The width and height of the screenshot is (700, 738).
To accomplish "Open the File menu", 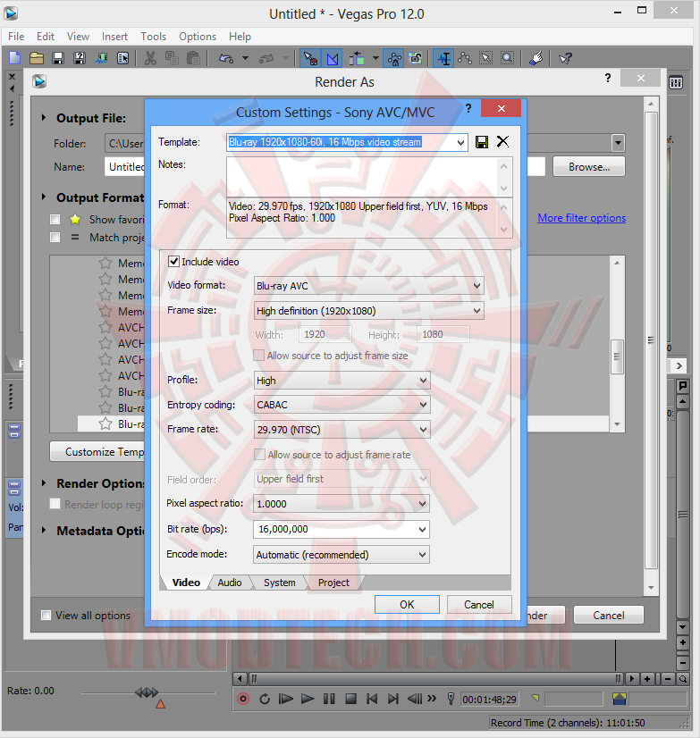I will point(16,37).
